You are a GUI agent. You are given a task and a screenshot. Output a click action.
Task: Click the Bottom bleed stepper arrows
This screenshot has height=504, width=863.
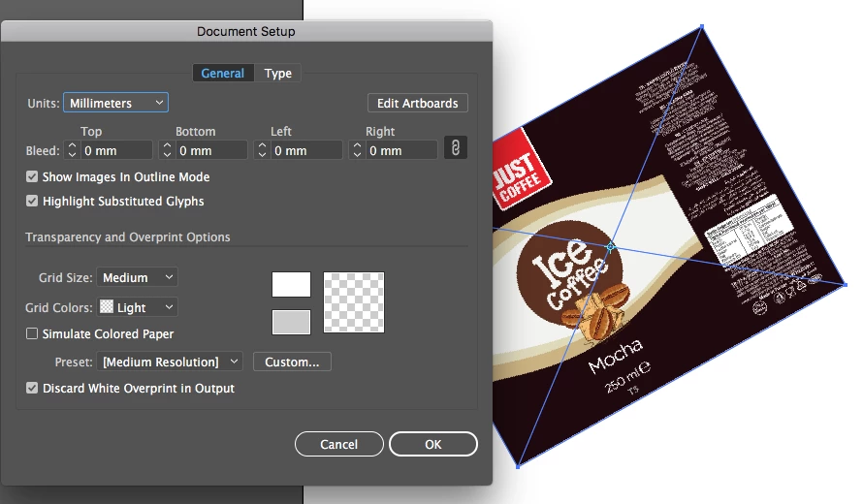click(167, 150)
